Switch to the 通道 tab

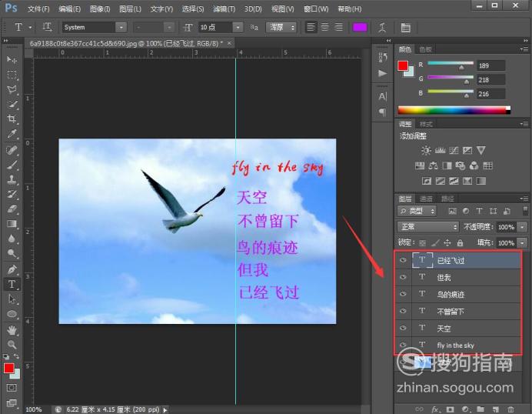point(426,199)
